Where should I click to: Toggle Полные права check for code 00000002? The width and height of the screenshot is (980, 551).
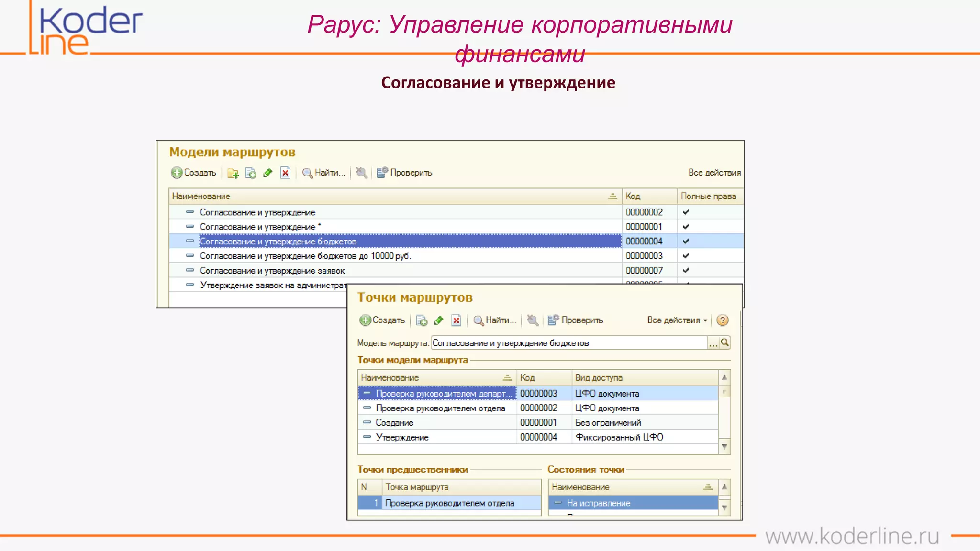pos(686,212)
